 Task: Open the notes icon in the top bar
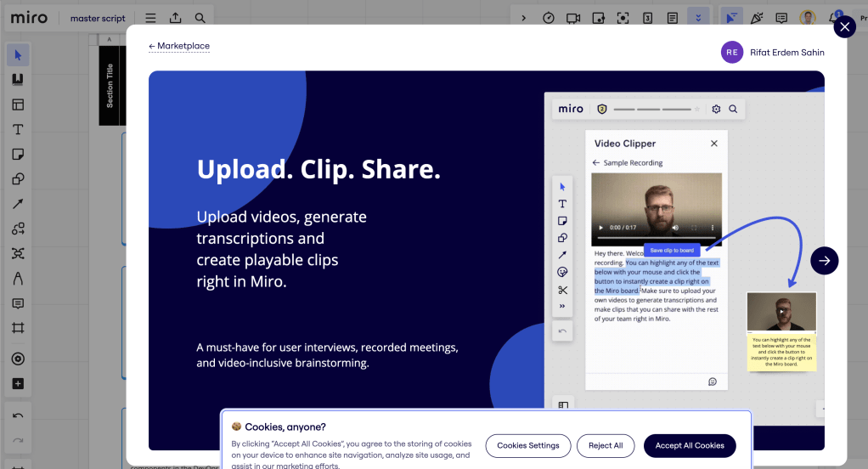pyautogui.click(x=673, y=19)
